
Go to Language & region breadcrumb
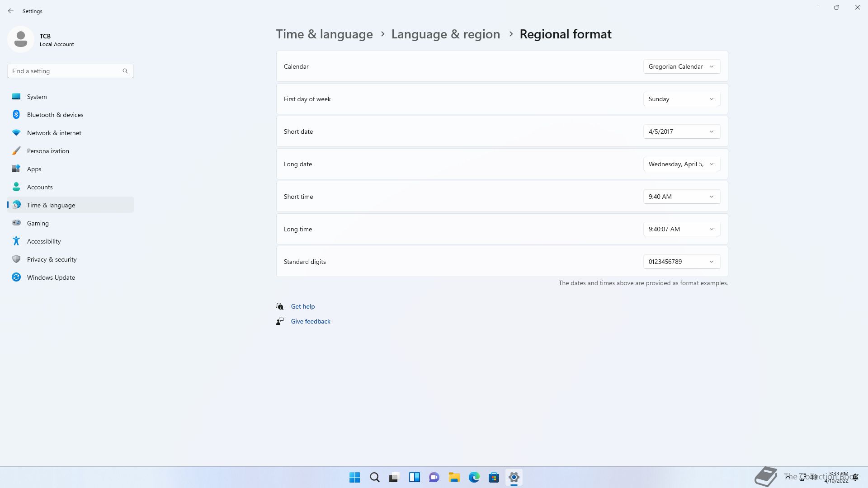[x=446, y=34]
